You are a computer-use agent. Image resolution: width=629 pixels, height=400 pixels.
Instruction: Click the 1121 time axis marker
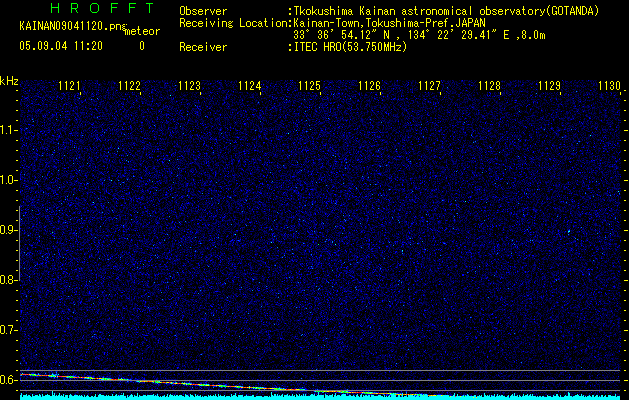[69, 86]
